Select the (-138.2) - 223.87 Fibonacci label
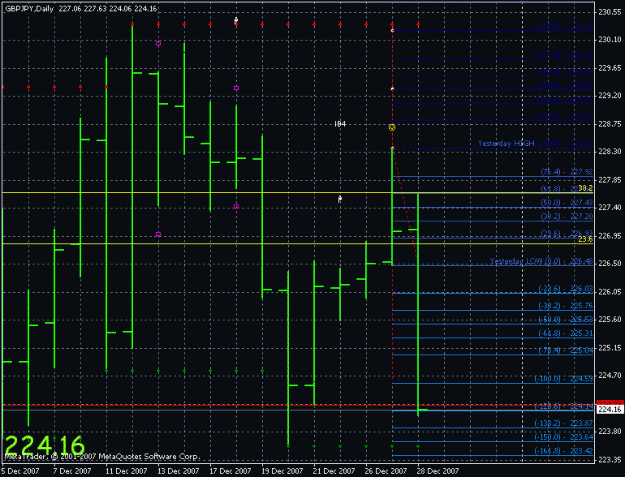 564,424
